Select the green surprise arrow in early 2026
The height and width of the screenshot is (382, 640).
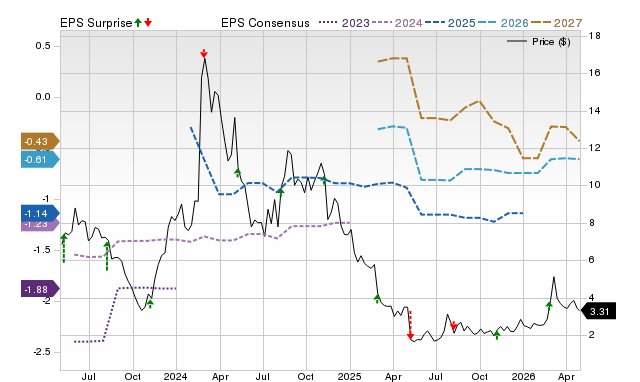pos(549,306)
